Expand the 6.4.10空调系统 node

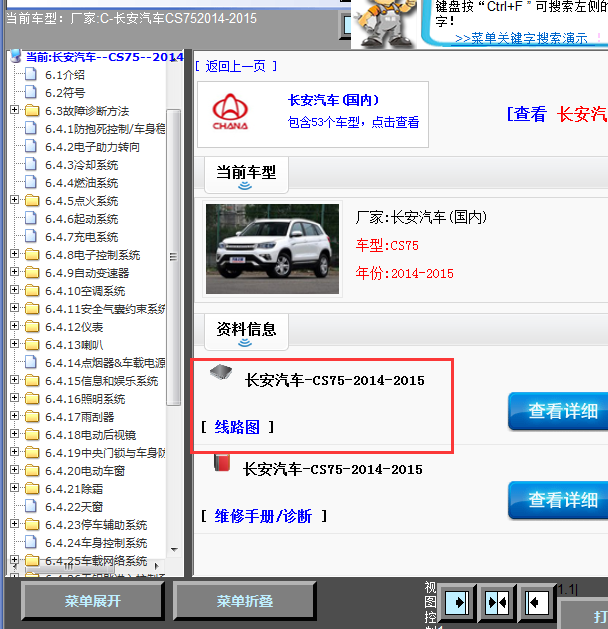14,290
